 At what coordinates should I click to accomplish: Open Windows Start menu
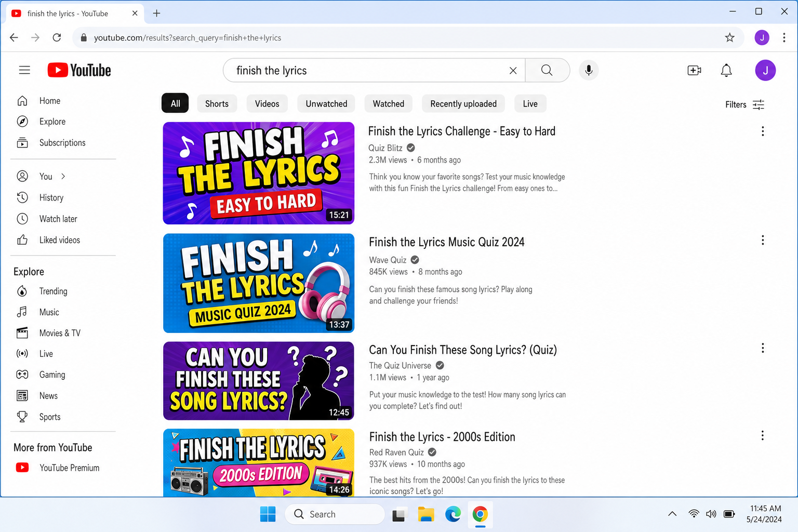[x=268, y=514]
